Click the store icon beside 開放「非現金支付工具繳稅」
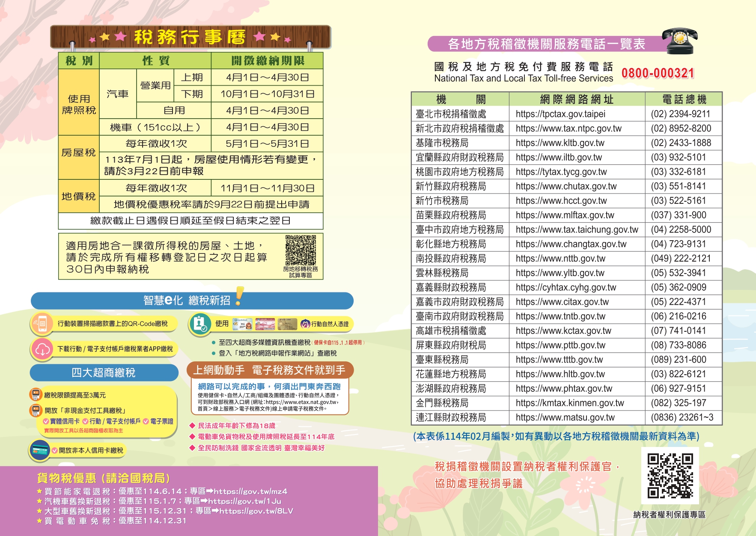Image resolution: width=756 pixels, height=536 pixels. click(x=35, y=410)
